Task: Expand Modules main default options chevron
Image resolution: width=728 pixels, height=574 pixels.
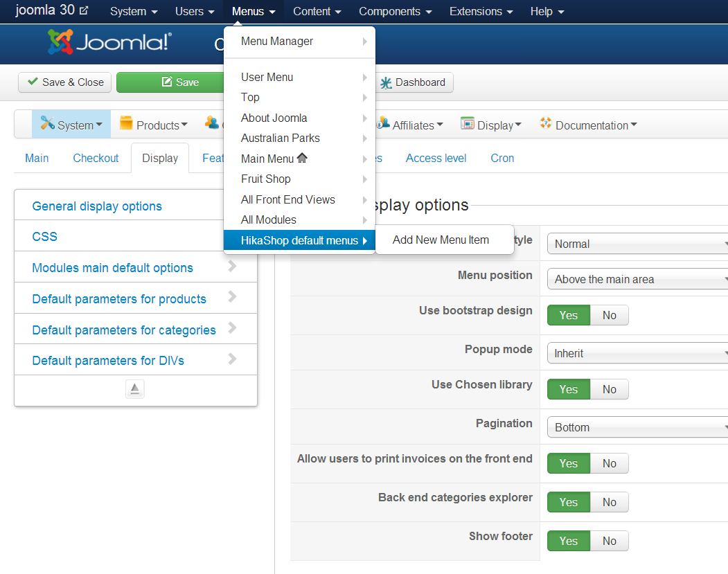Action: pyautogui.click(x=232, y=266)
